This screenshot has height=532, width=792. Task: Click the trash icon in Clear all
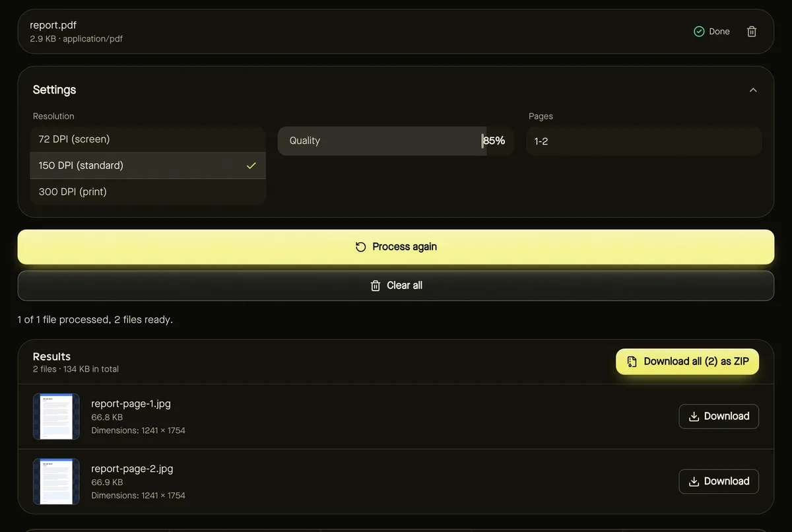click(x=376, y=286)
